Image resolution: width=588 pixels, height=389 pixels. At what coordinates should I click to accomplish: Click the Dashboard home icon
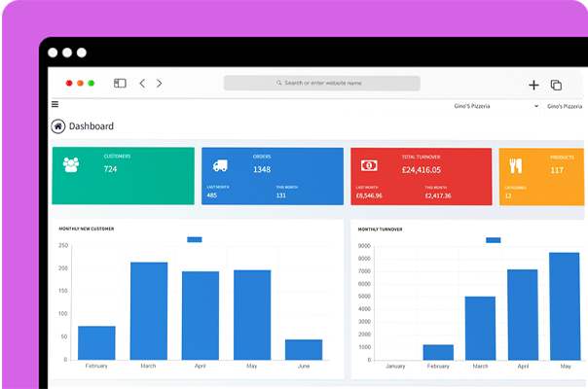[58, 126]
